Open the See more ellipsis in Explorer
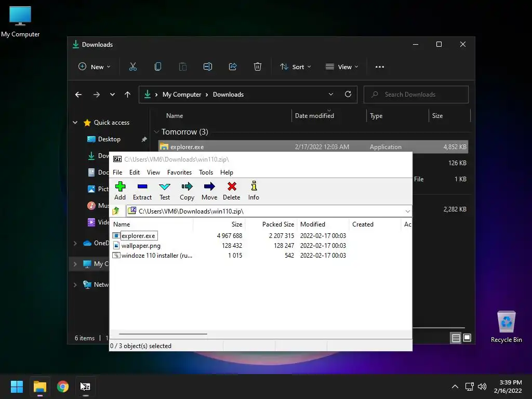Viewport: 532px width, 399px height. pos(380,67)
